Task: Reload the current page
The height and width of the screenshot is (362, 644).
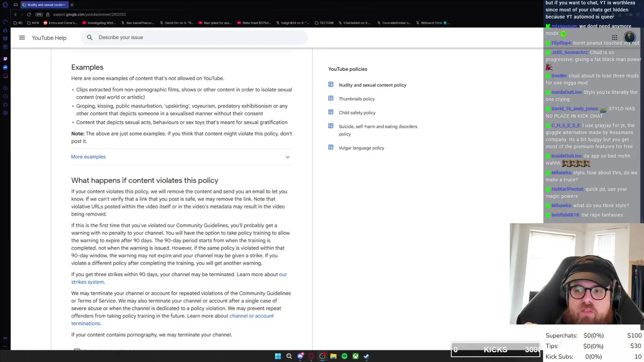Action: [29, 15]
